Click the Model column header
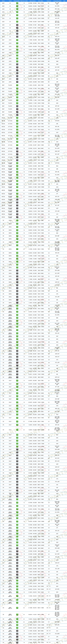 10,1
